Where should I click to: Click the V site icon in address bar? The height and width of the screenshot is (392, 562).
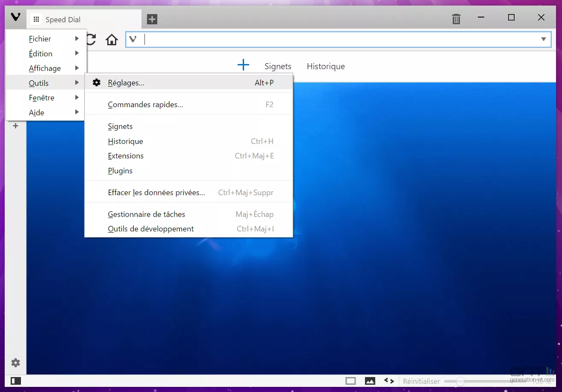point(133,39)
